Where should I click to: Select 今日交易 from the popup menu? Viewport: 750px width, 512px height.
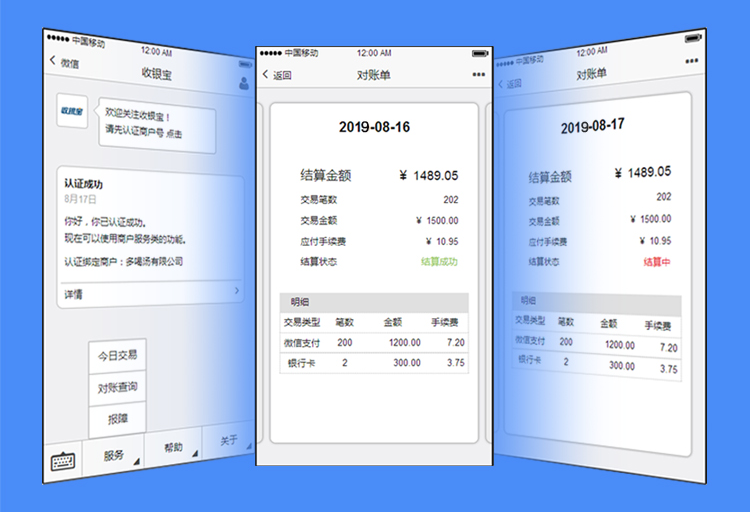pos(117,355)
